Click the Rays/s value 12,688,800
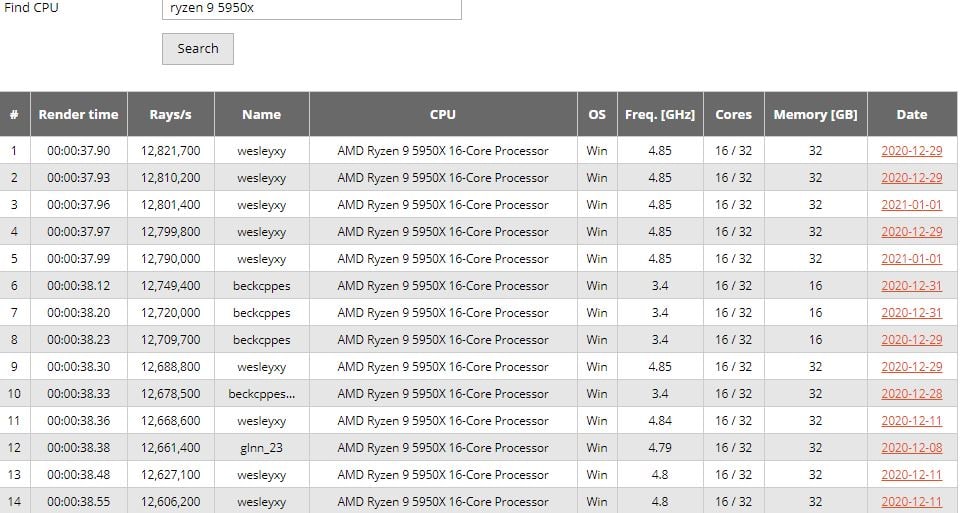965x513 pixels. coord(170,367)
